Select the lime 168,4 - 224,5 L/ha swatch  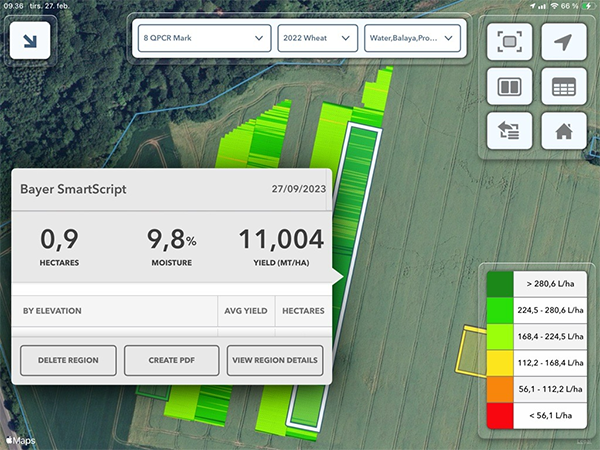coord(500,337)
